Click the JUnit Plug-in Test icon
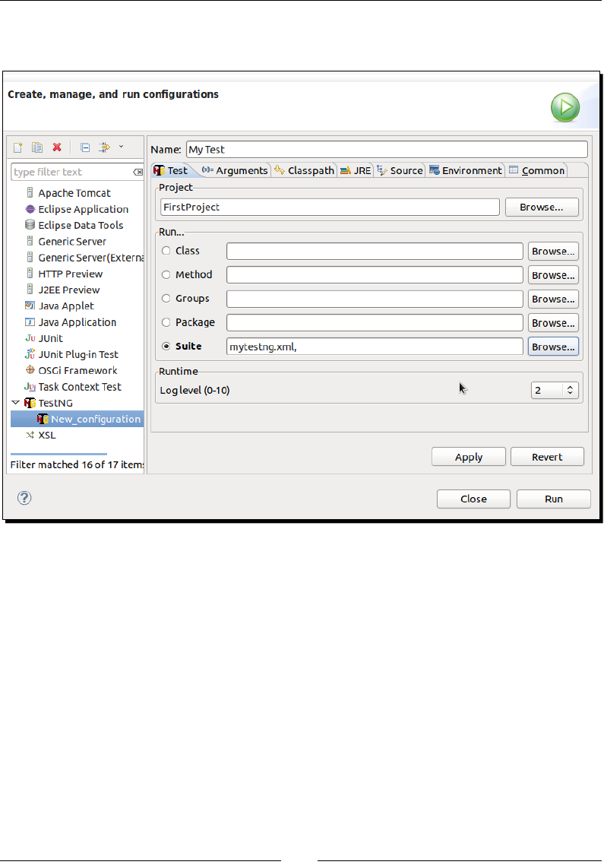604x868 pixels. point(30,353)
